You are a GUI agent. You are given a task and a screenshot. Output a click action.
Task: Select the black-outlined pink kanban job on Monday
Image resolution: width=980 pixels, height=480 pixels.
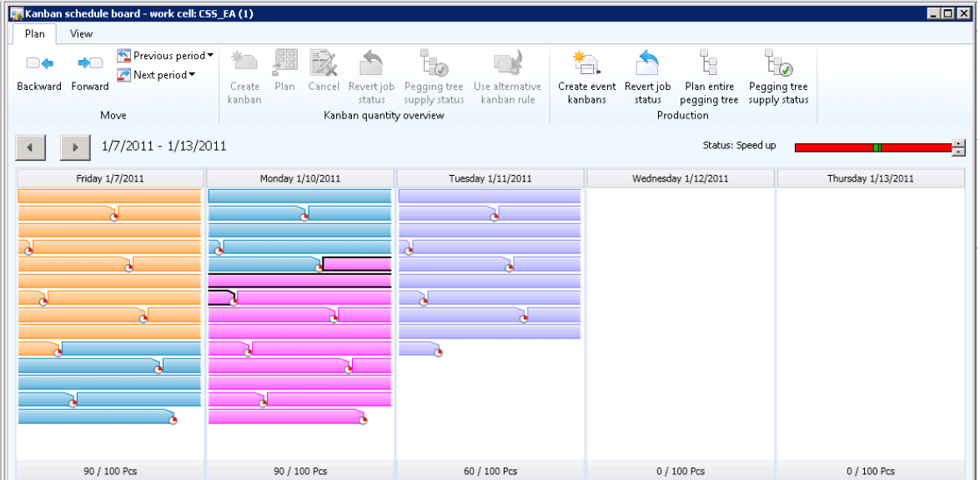[x=356, y=265]
